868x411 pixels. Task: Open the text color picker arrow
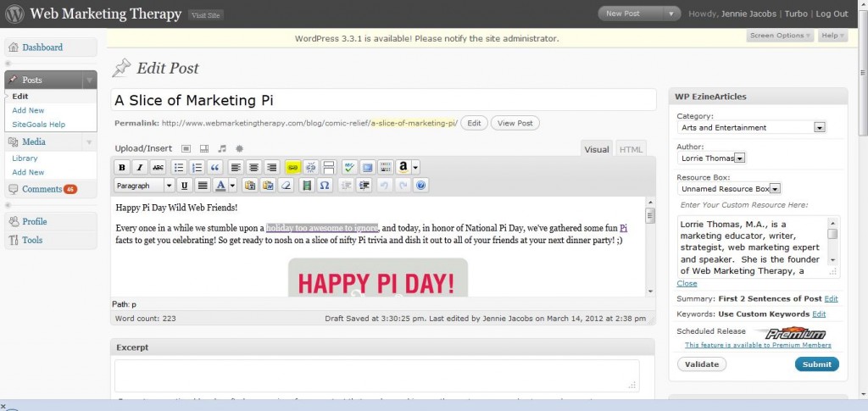pos(232,186)
